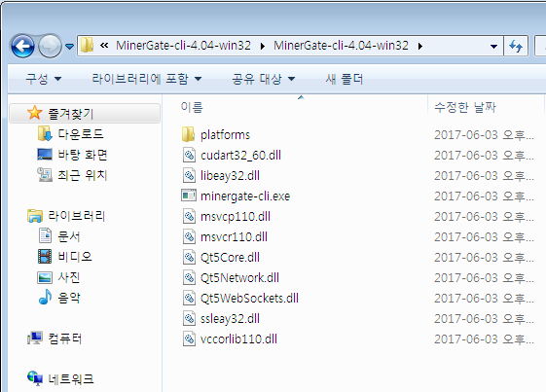Click the cudart32_60.dll file icon
This screenshot has width=546, height=392.
point(189,155)
